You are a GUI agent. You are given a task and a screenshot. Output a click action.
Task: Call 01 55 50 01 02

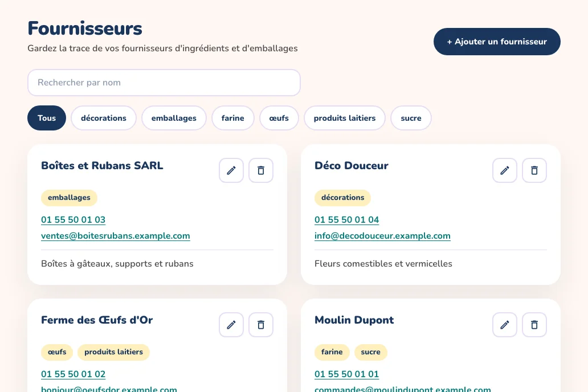73,374
